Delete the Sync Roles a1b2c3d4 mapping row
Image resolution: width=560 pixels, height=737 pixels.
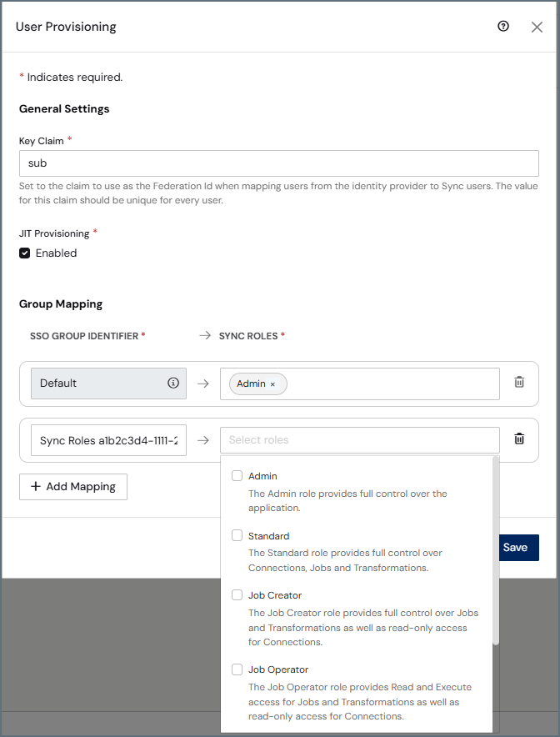(x=519, y=439)
